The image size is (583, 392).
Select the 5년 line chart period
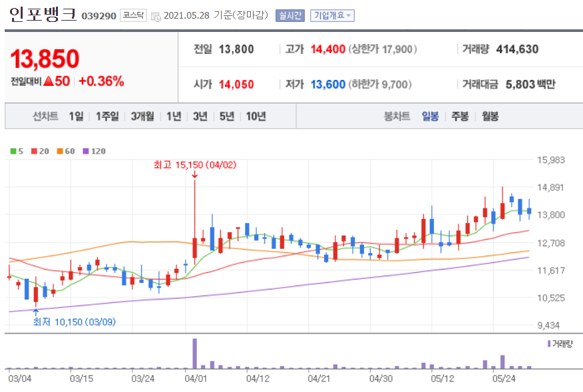tap(227, 116)
